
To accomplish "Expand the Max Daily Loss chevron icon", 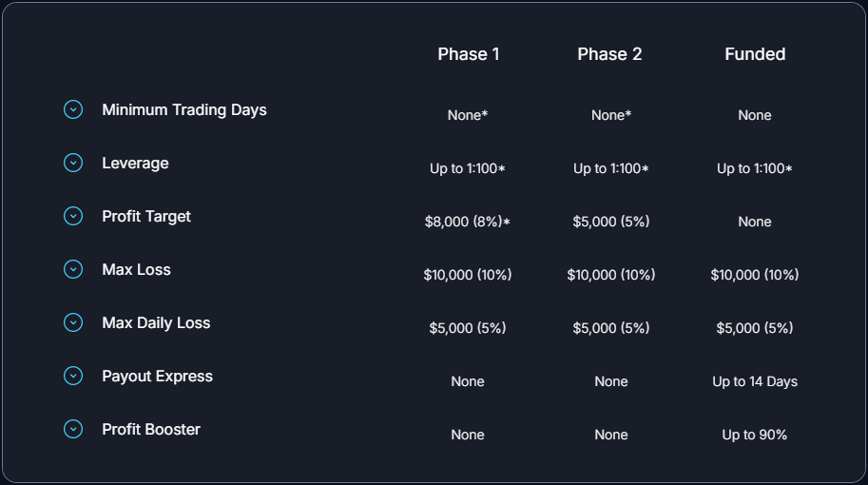I will [73, 322].
